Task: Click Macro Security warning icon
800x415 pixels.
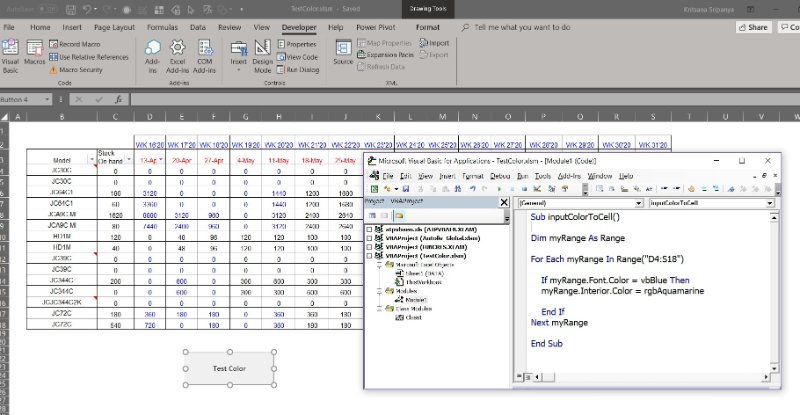Action: coord(52,70)
